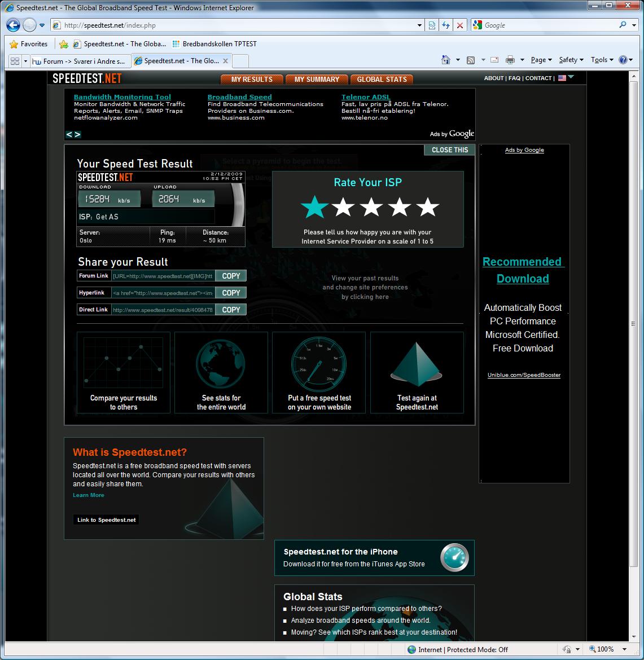Copy the Hyperlink code
This screenshot has height=660, width=644.
coord(231,293)
